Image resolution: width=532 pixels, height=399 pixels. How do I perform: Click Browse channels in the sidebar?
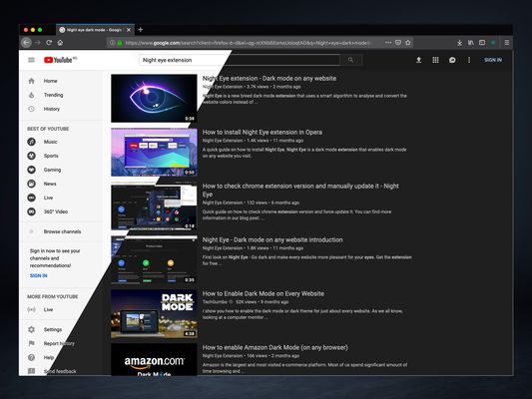[62, 231]
